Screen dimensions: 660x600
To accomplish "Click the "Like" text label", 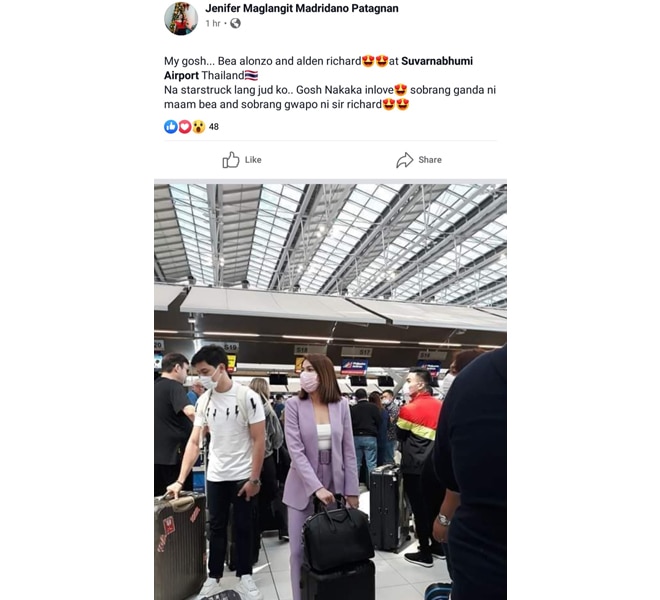I will [x=253, y=160].
